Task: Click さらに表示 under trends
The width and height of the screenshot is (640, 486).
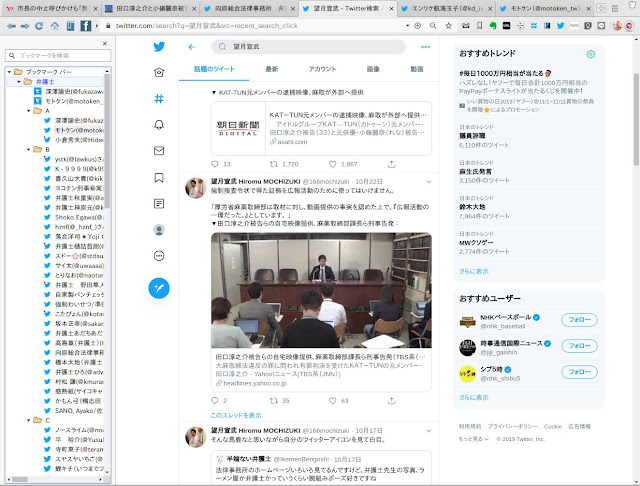Action: point(473,271)
